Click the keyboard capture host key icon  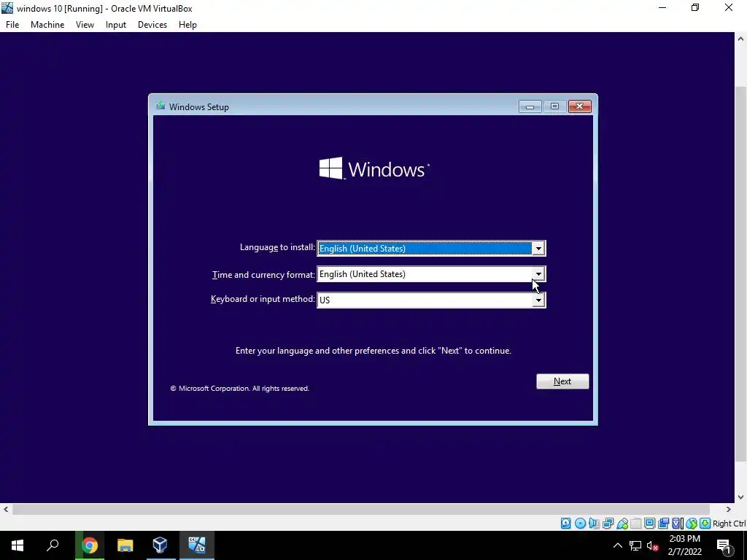coord(705,524)
